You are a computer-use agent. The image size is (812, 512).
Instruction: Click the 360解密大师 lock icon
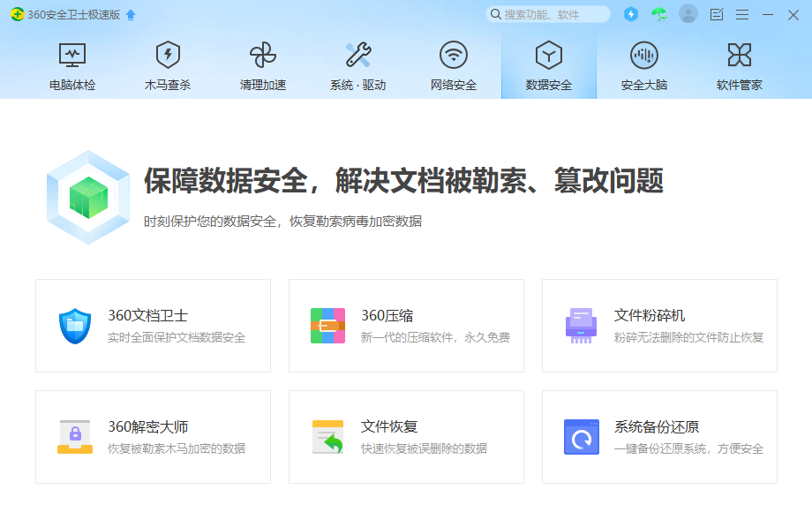coord(75,437)
